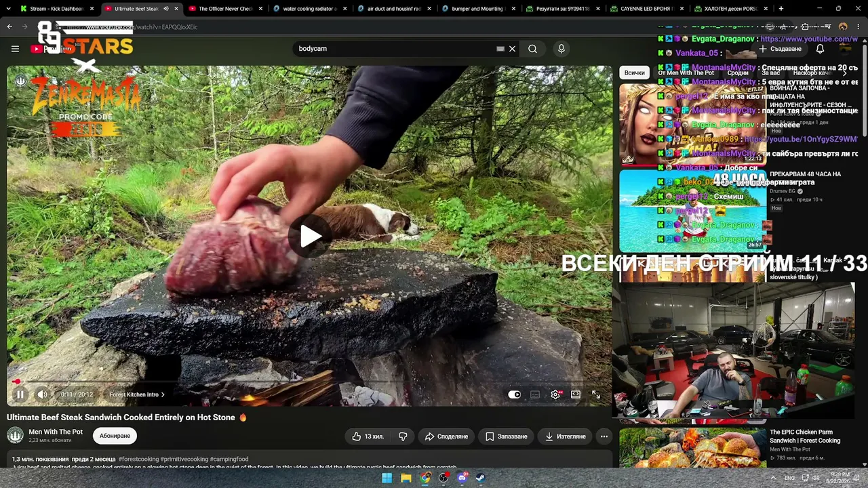The width and height of the screenshot is (868, 488).
Task: Open Discord from the taskbar
Action: [x=462, y=478]
